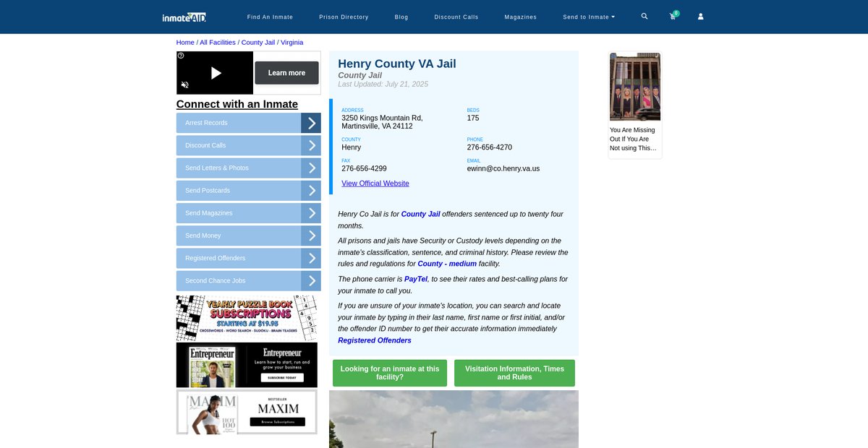Click Looking for an inmate button
Viewport: 868px width, 448px height.
coord(390,373)
